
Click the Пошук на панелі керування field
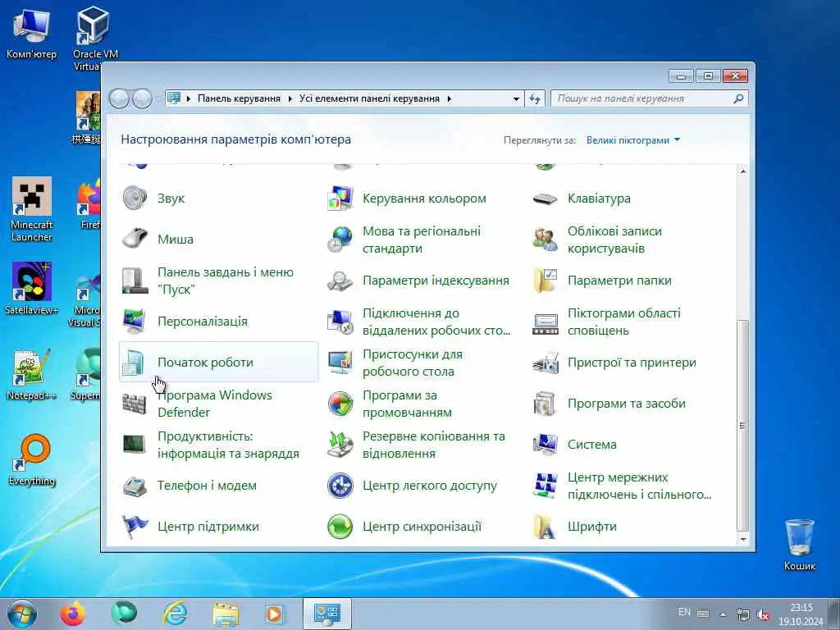(650, 98)
